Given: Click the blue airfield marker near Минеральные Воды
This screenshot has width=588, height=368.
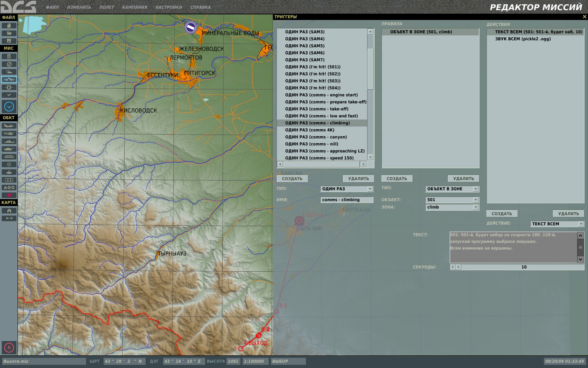Looking at the screenshot, I should tap(191, 27).
